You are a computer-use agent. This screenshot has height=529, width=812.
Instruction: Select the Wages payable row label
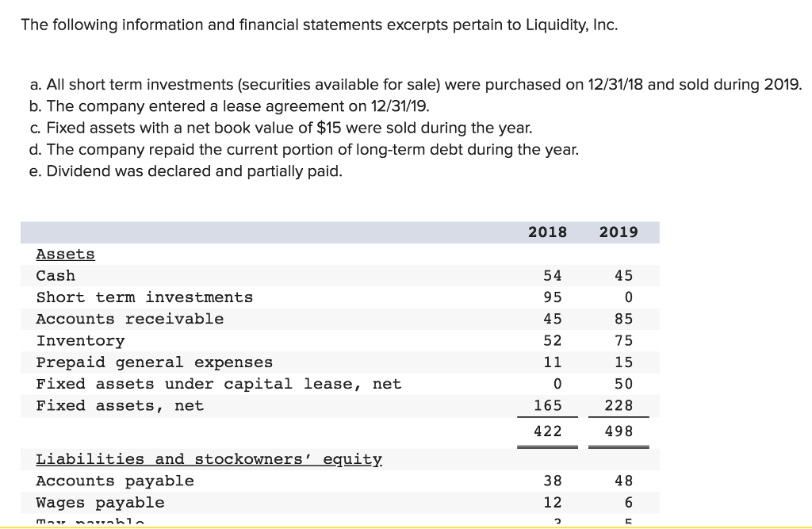pos(101,503)
